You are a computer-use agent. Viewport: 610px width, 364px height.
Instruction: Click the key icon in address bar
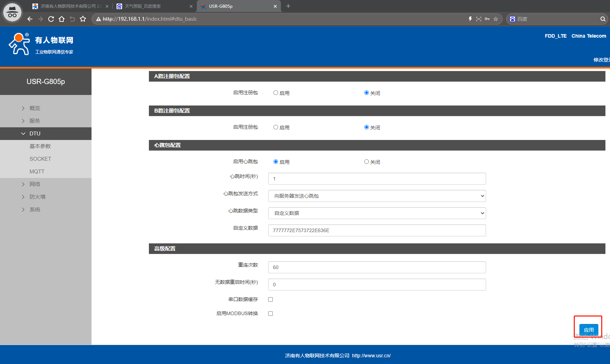point(487,19)
